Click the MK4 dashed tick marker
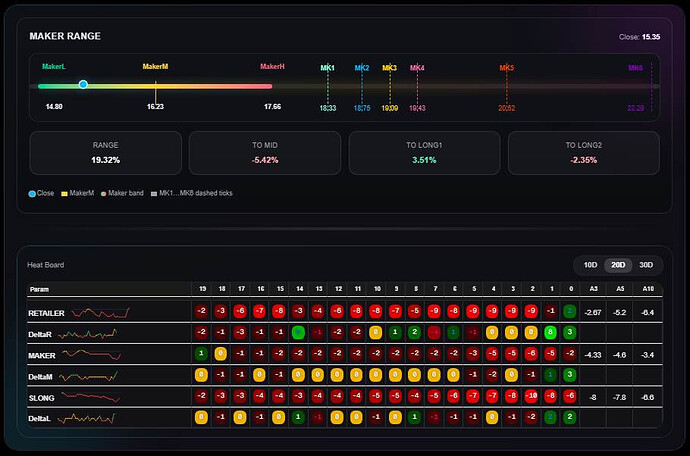690x456 pixels. [x=417, y=87]
